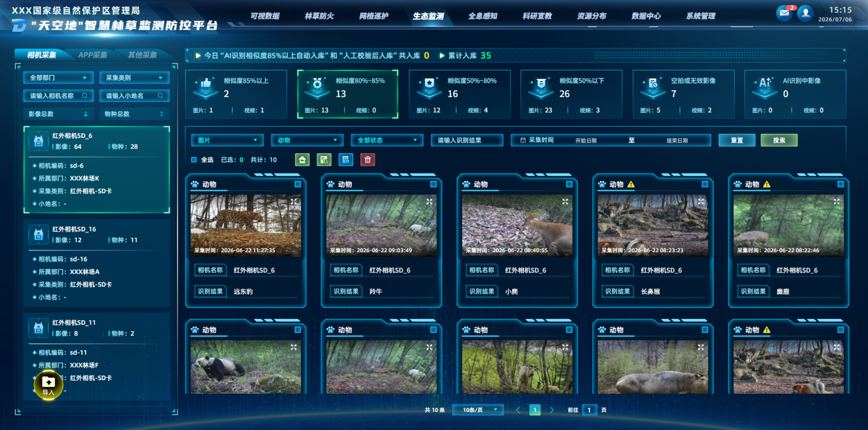This screenshot has width=868, height=430.
Task: Open the 全部部门 department dropdown
Action: pyautogui.click(x=58, y=78)
